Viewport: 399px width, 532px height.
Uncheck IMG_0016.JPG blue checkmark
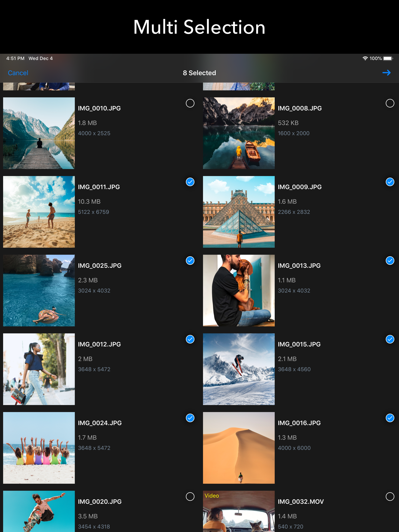pos(390,418)
